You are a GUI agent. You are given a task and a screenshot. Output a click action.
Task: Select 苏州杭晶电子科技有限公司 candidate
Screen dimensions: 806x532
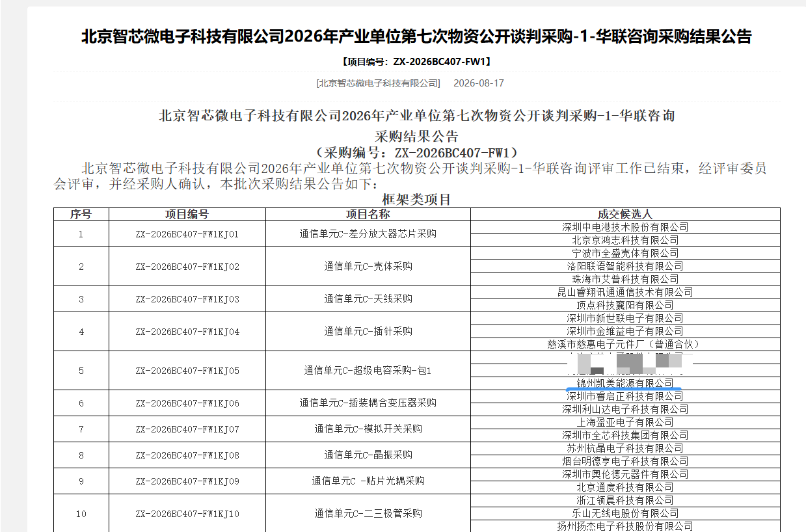click(x=625, y=448)
